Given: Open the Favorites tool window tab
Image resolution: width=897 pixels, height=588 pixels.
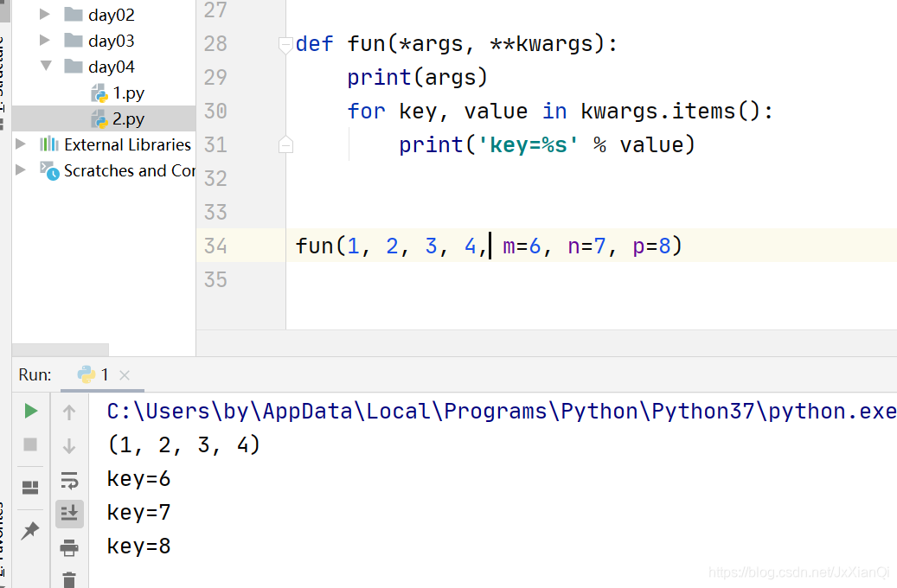Looking at the screenshot, I should coord(3,540).
